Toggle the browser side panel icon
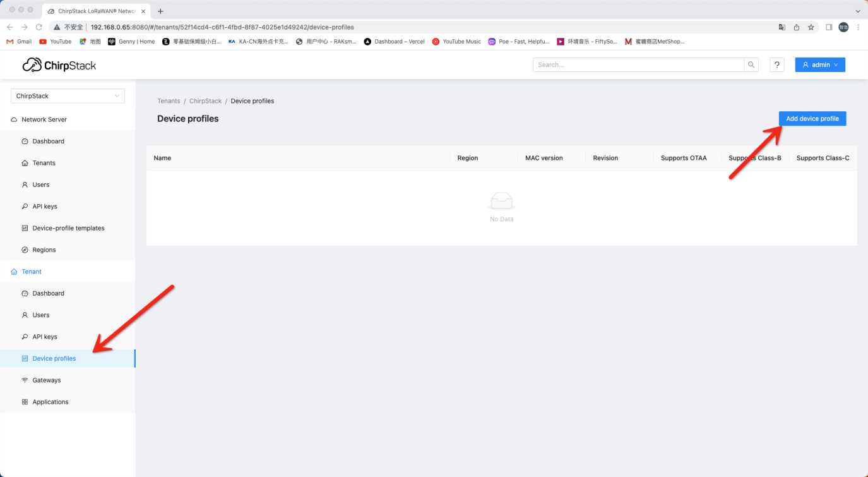Viewport: 868px width, 477px height. (829, 27)
